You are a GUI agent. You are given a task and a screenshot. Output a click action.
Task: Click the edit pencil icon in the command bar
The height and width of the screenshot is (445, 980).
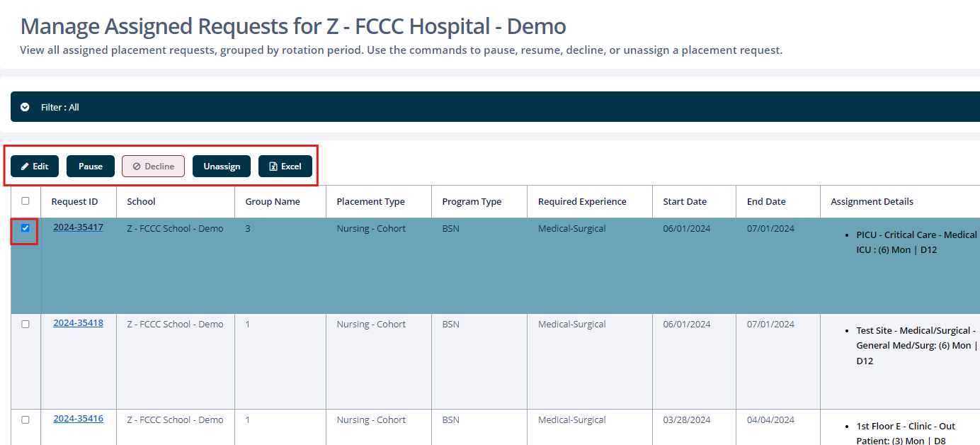pyautogui.click(x=24, y=166)
